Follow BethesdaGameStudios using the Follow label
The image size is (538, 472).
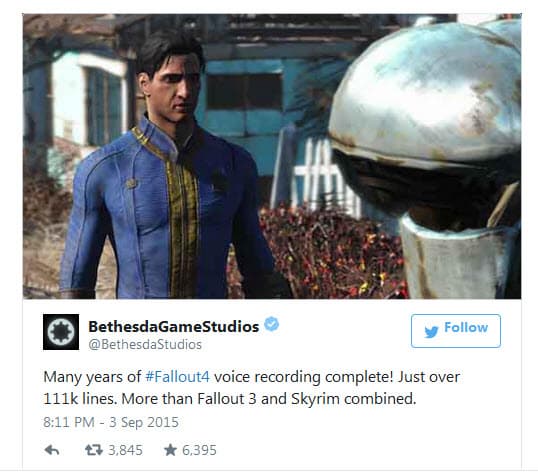[x=466, y=328]
